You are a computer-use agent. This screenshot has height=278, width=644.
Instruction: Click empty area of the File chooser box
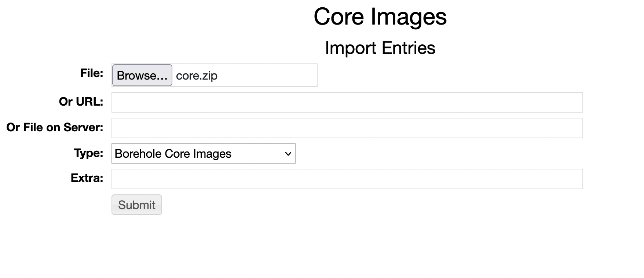pos(268,76)
